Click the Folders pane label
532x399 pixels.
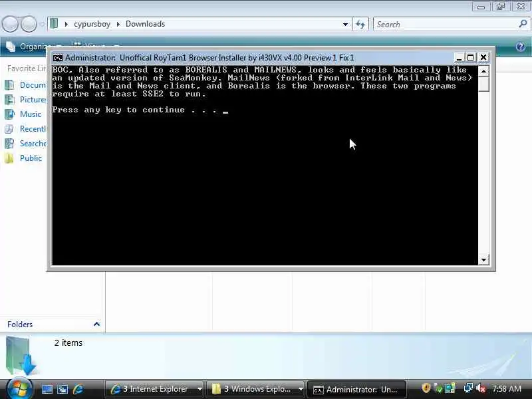pyautogui.click(x=20, y=325)
